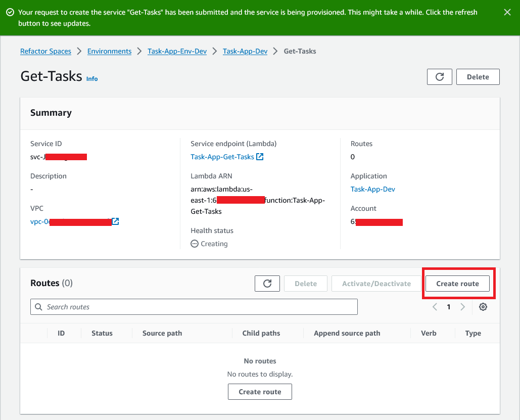
Task: Open the Task-App-Dev application link
Action: point(373,189)
